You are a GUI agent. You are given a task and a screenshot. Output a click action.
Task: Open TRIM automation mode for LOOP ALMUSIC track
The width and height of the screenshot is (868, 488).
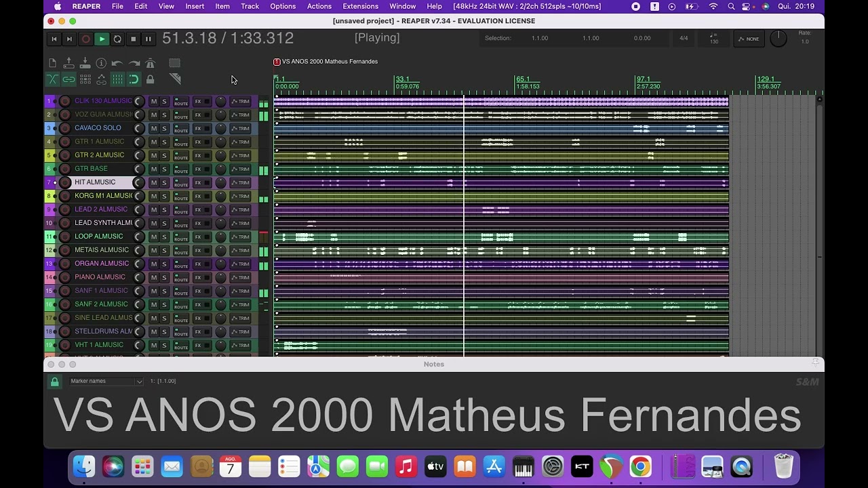coord(240,237)
